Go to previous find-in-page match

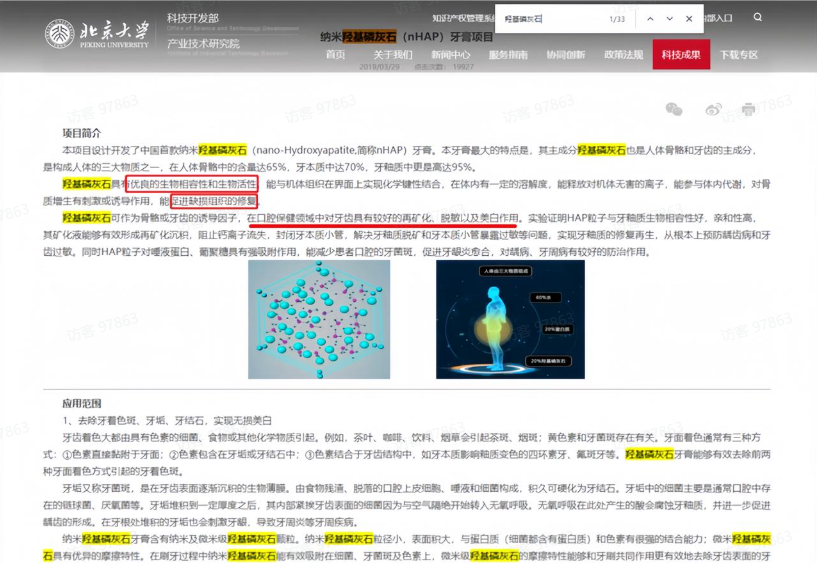(649, 19)
